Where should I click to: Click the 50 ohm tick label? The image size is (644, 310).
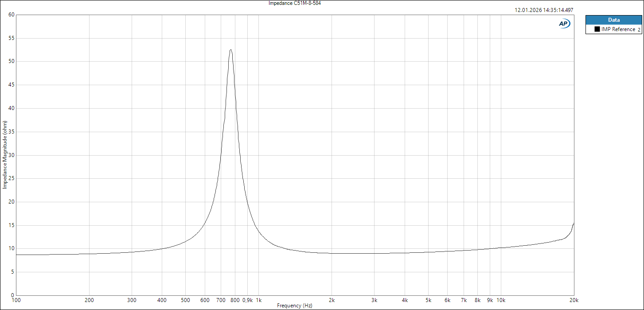[x=12, y=62]
